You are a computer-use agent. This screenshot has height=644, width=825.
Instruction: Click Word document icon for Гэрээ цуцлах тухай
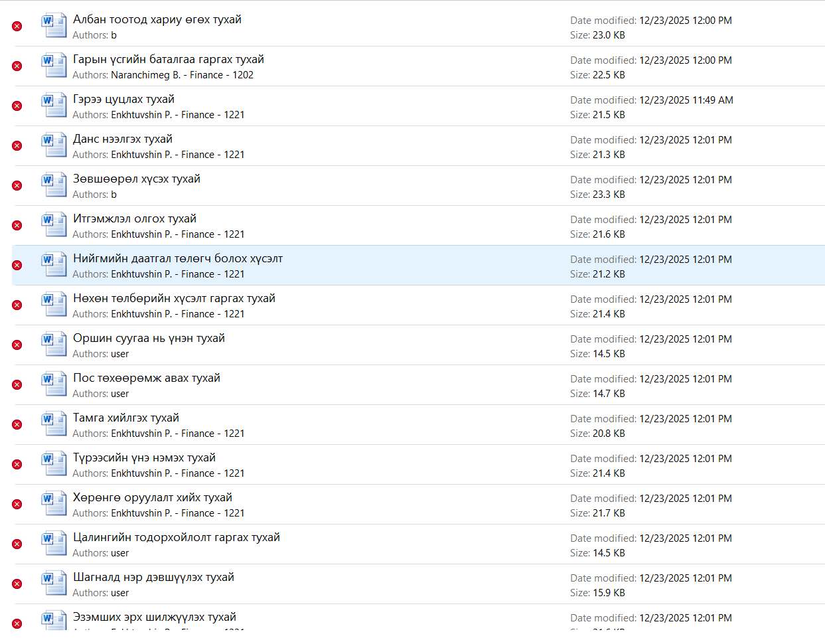[54, 105]
